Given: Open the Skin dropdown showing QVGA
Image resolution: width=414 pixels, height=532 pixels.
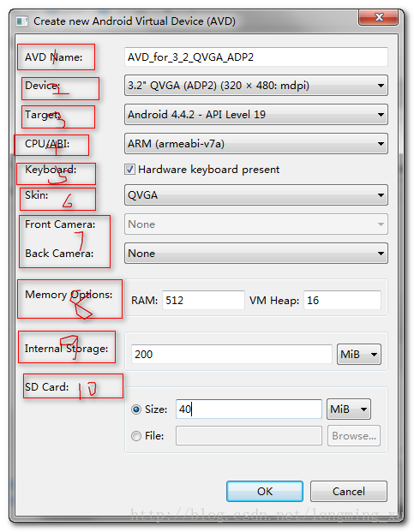Looking at the screenshot, I should coord(256,195).
